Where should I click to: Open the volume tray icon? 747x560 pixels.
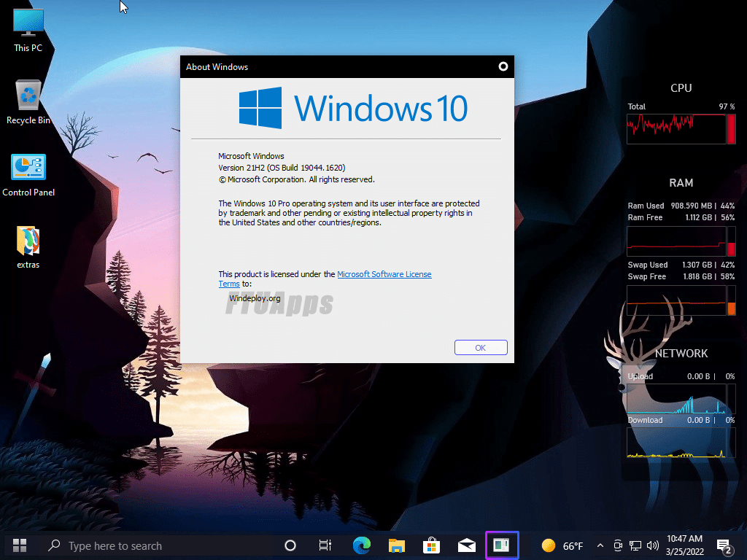coord(653,545)
